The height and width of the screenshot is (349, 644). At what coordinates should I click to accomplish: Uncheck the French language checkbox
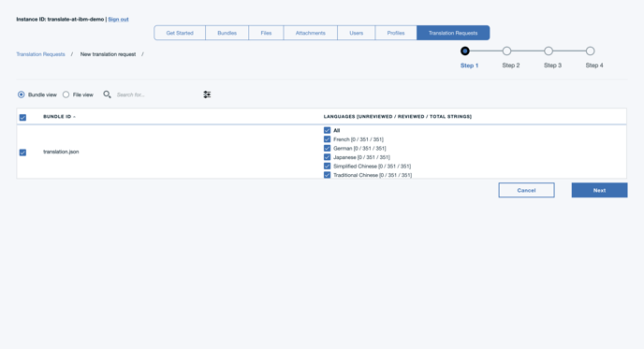327,139
